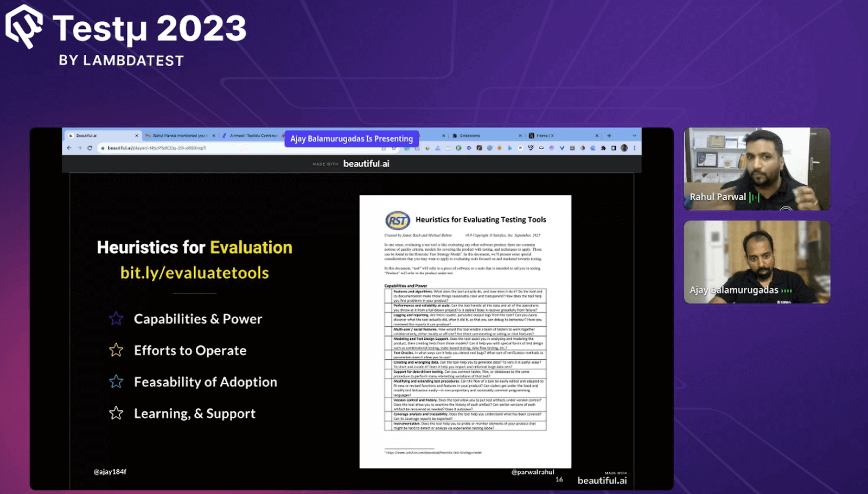Click the beautiful.ai logo above the slide
868x494 pixels.
click(366, 163)
